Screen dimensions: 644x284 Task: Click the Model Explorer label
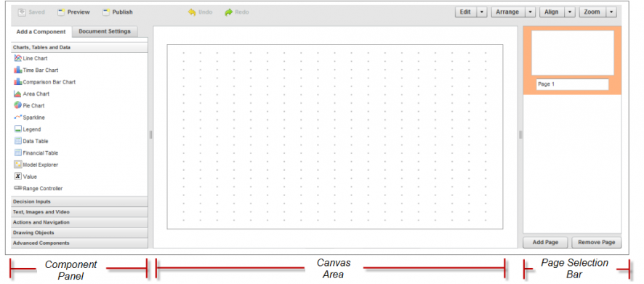click(x=41, y=165)
